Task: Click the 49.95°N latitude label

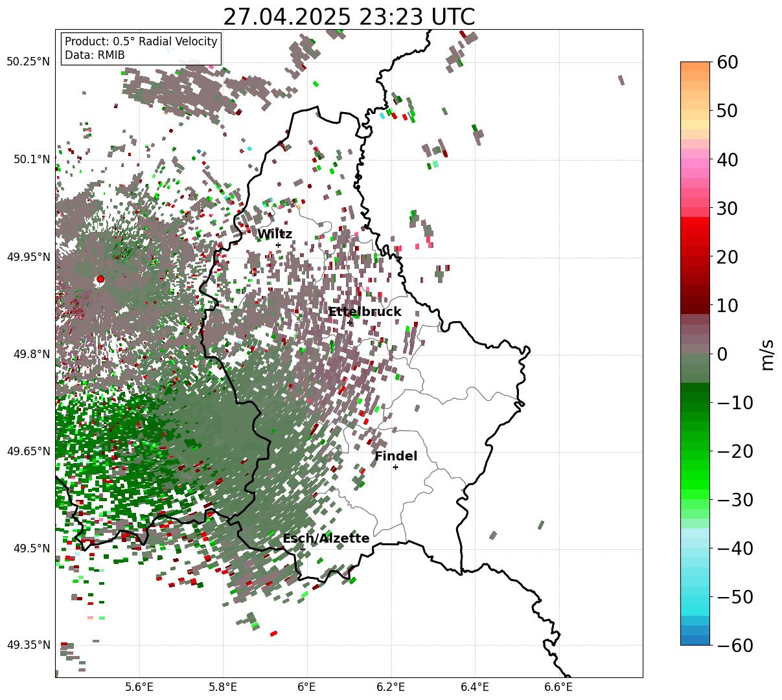Action: 28,256
